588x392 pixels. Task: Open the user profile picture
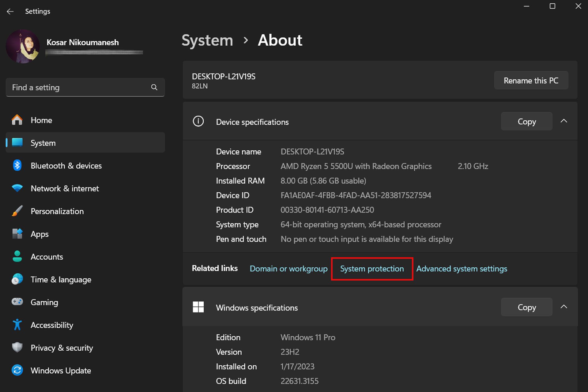(23, 46)
